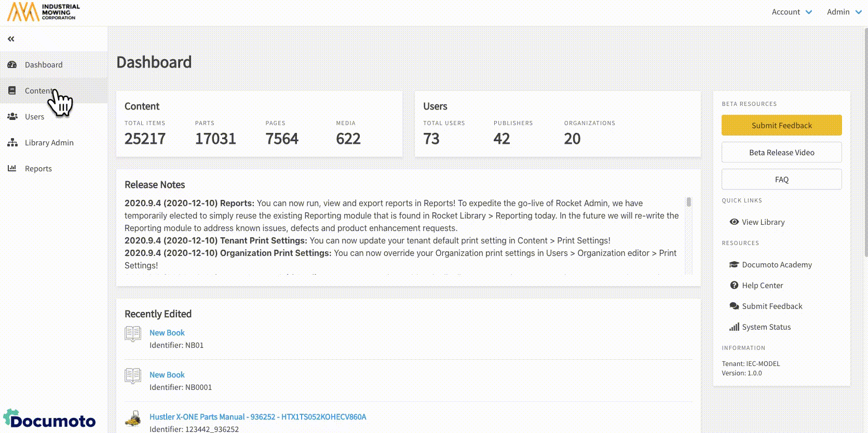Click the Release Notes scrollbar thumb
This screenshot has height=433, width=868.
pyautogui.click(x=689, y=202)
